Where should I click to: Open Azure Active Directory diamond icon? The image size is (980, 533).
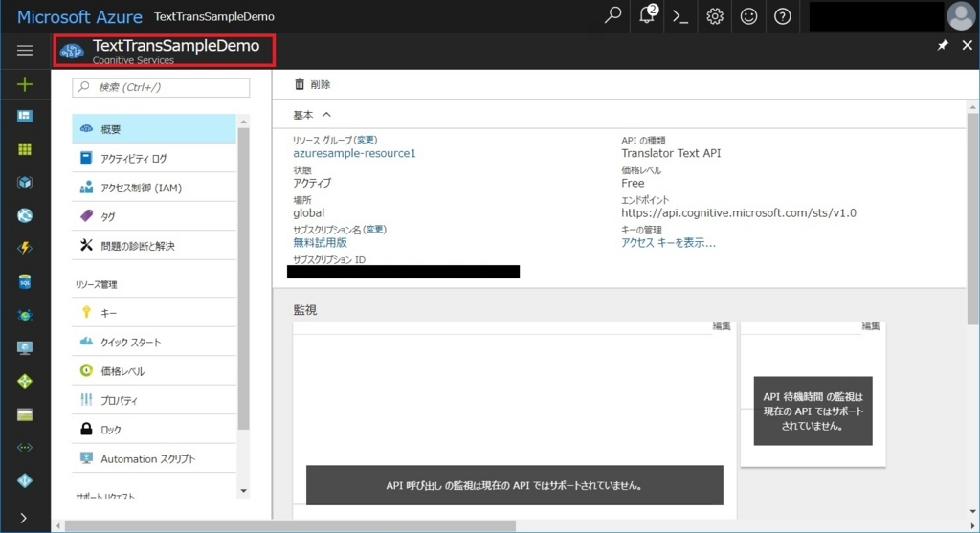(25, 480)
